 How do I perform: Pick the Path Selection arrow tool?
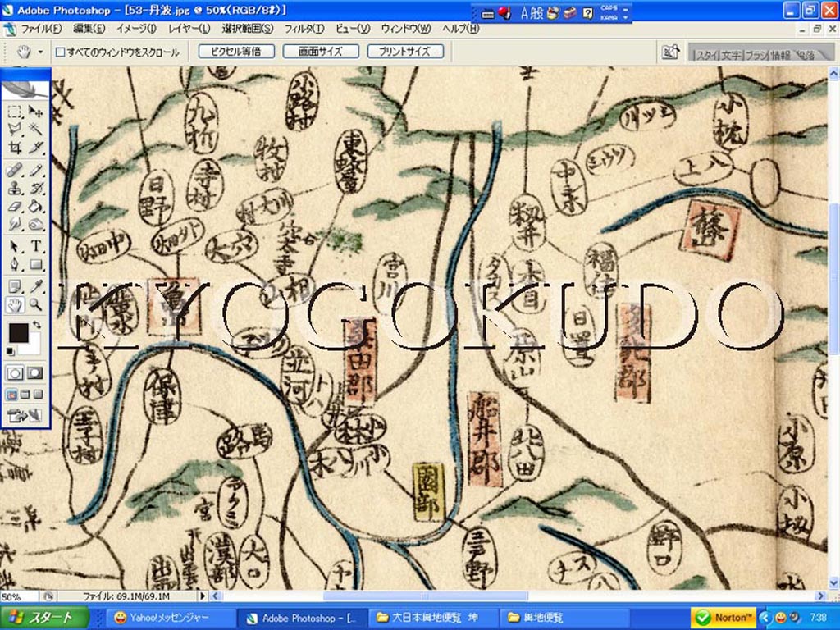click(15, 246)
